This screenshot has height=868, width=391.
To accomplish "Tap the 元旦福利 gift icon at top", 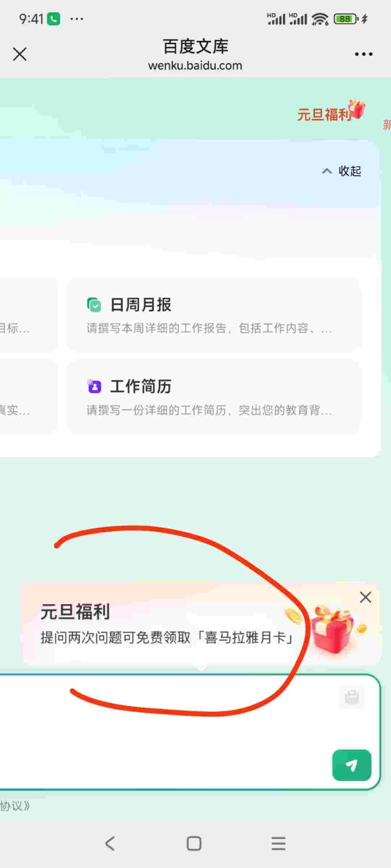I will 357,110.
